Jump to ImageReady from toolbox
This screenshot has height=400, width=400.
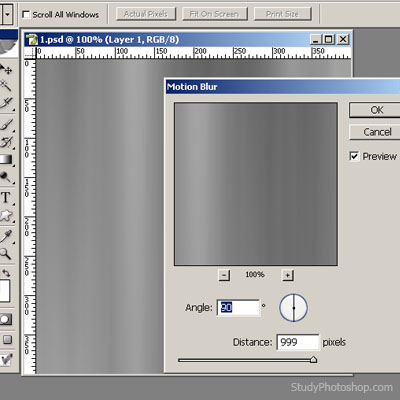6,360
